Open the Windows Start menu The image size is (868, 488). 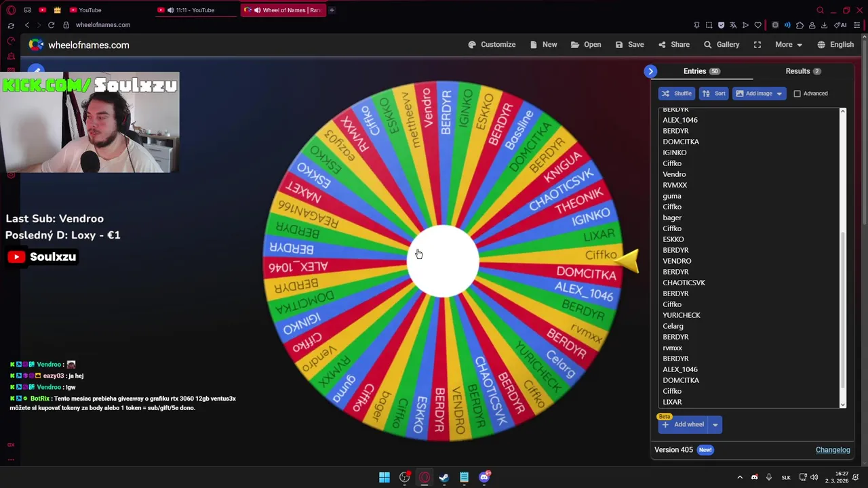click(384, 477)
